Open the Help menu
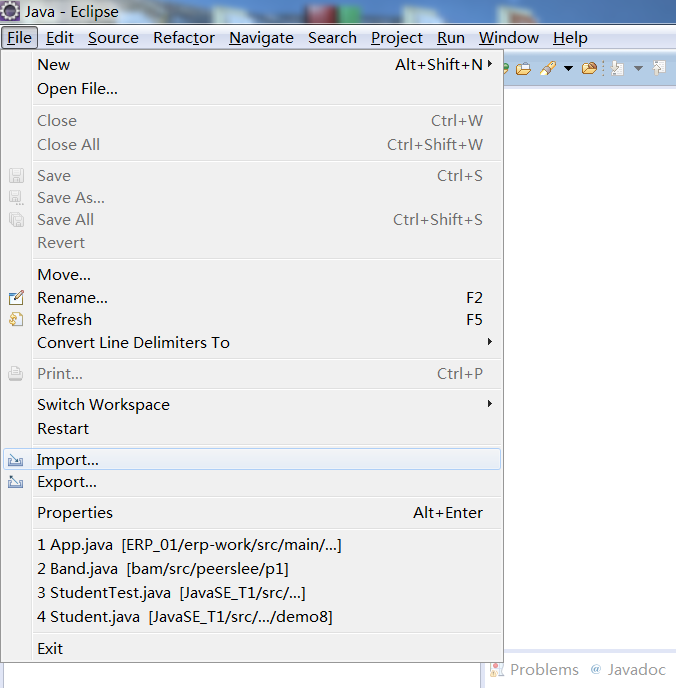 point(570,38)
